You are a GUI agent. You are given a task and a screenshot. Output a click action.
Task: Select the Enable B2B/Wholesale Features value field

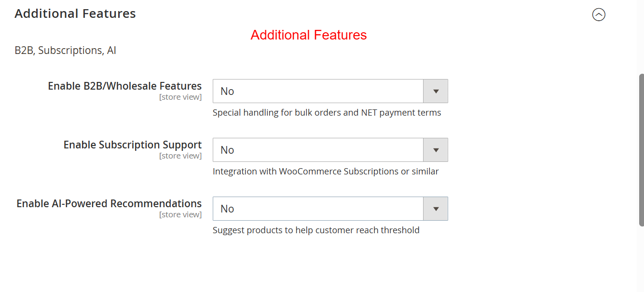[x=318, y=91]
